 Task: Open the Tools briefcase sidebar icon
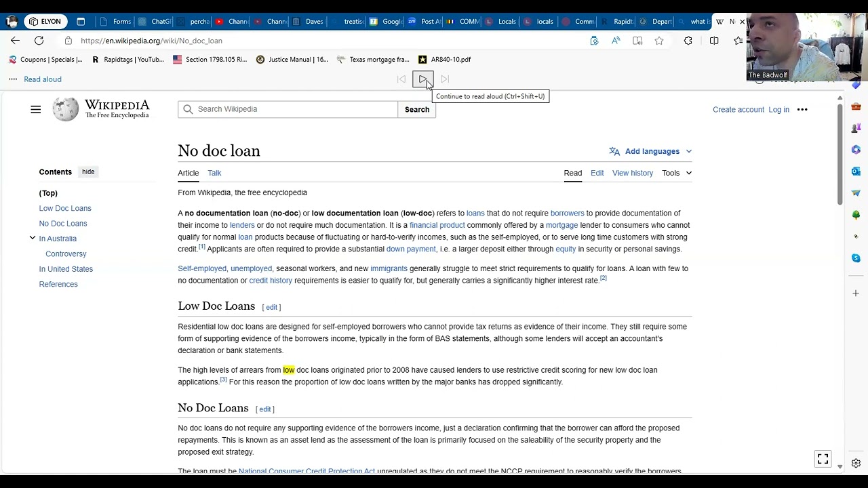click(856, 106)
